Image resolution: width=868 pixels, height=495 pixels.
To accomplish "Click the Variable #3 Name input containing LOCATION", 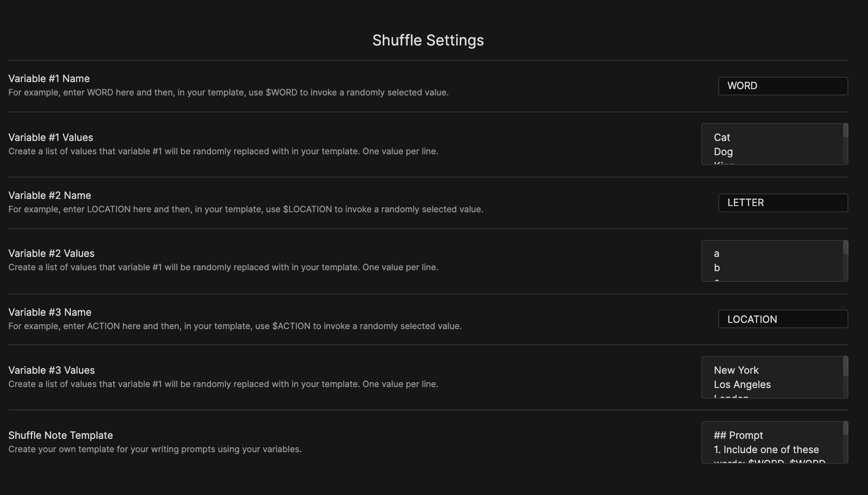I will point(782,319).
